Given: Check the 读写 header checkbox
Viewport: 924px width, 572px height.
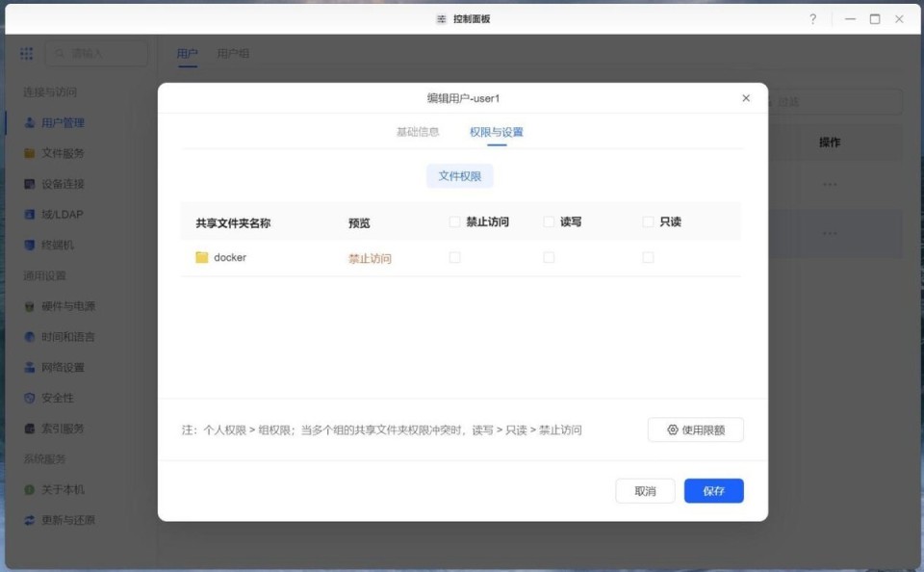Looking at the screenshot, I should tap(549, 221).
